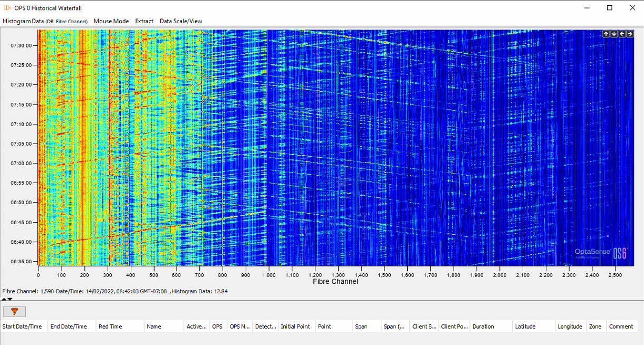Click the pan up arrow icon
The width and height of the screenshot is (644, 345).
click(x=606, y=34)
